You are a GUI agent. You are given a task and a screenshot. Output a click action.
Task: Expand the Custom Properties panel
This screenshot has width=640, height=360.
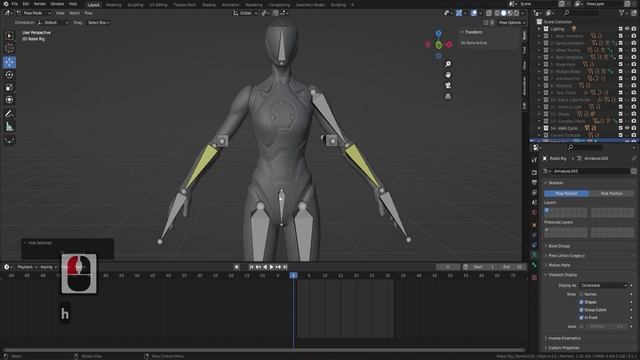[564, 348]
